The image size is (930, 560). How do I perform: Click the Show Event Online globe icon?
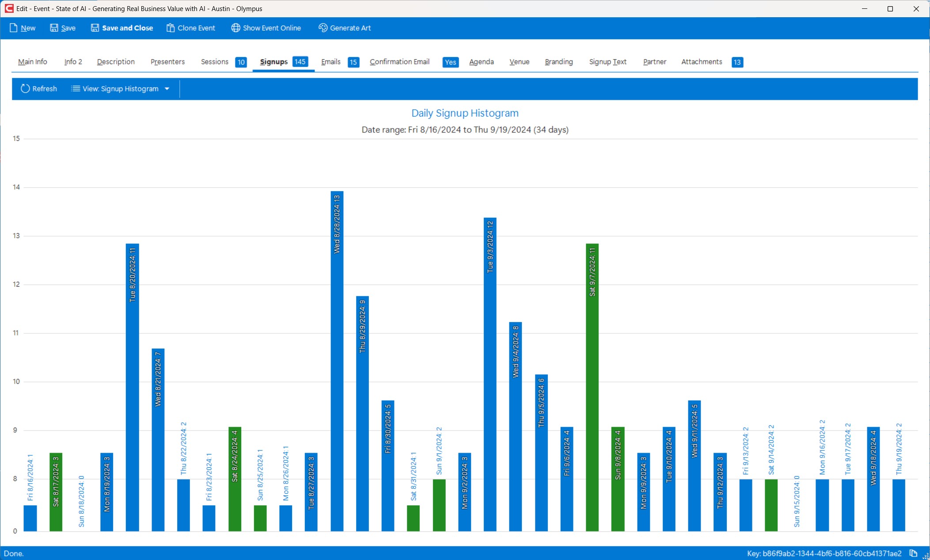pyautogui.click(x=236, y=28)
